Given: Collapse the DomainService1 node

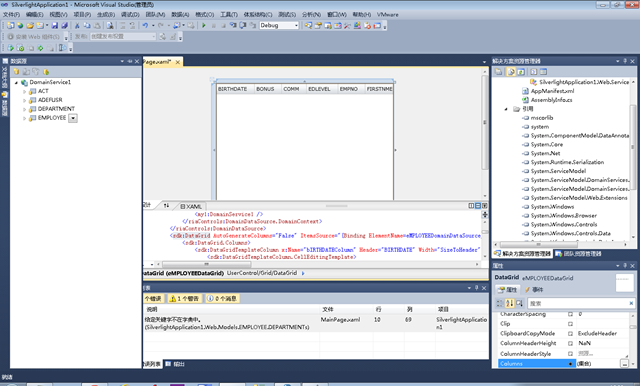Looking at the screenshot, I should 16,82.
